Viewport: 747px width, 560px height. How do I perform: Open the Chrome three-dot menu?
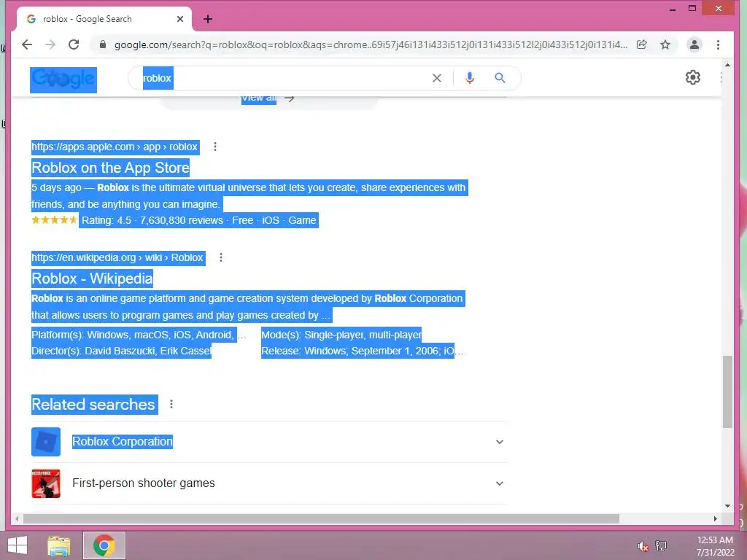tap(718, 44)
